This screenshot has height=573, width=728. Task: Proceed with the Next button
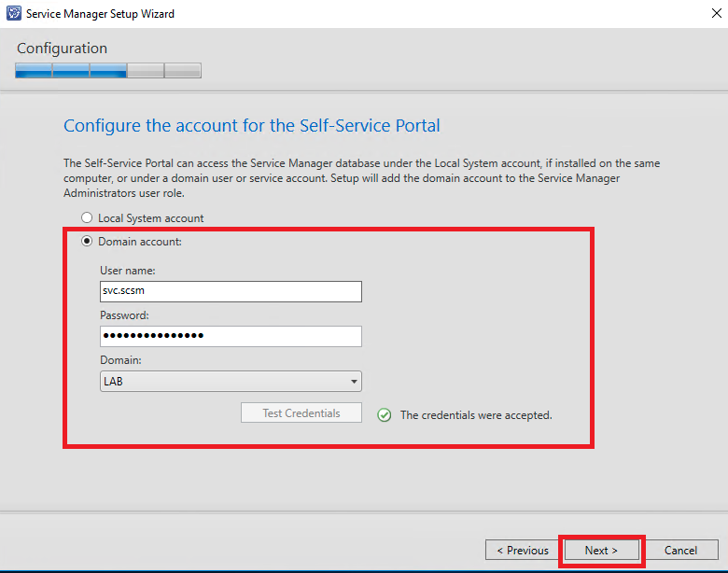pos(601,551)
